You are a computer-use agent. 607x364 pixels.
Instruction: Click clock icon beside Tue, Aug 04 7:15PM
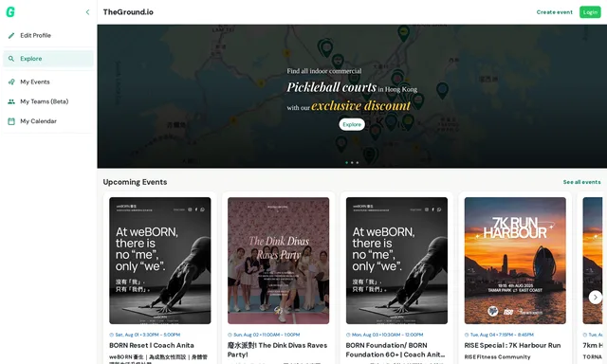(467, 335)
